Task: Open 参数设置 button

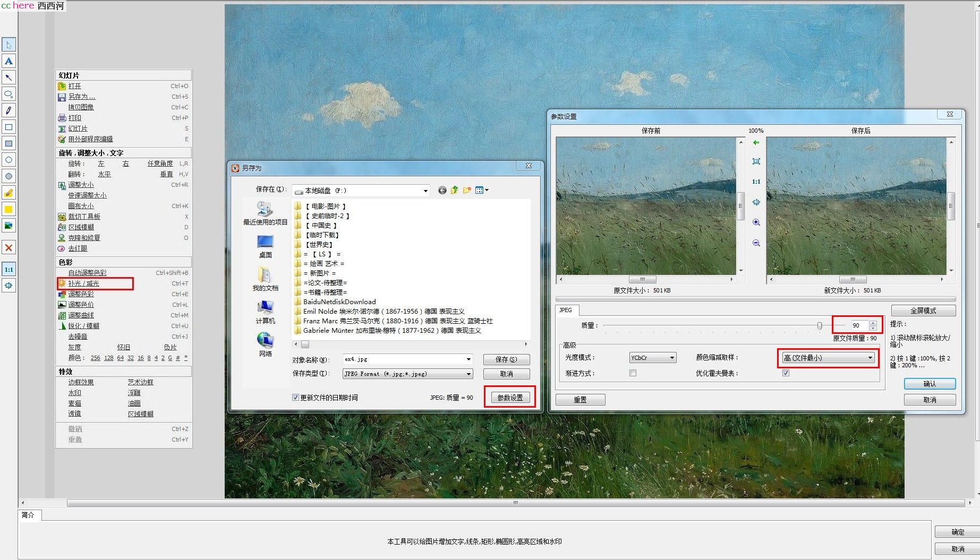Action: (x=510, y=398)
